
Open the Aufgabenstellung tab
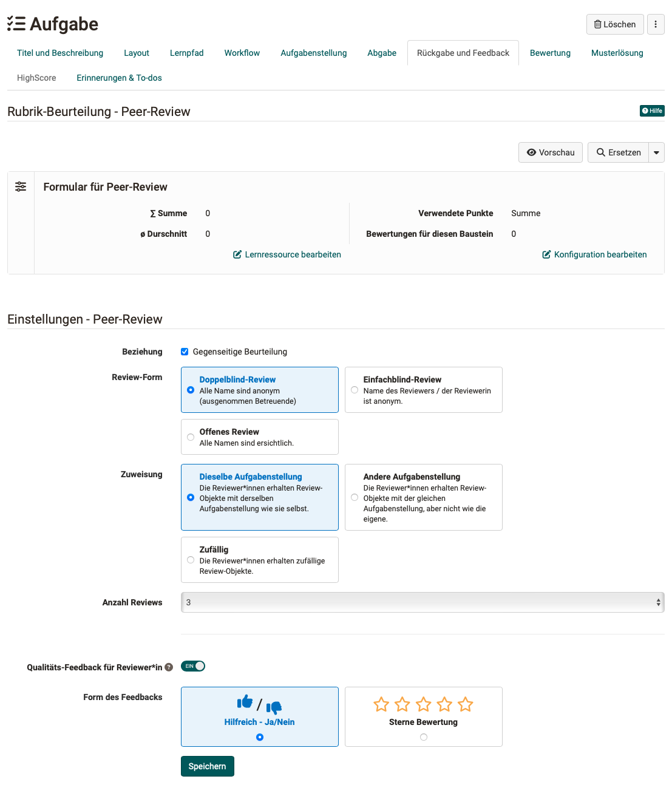pyautogui.click(x=313, y=53)
